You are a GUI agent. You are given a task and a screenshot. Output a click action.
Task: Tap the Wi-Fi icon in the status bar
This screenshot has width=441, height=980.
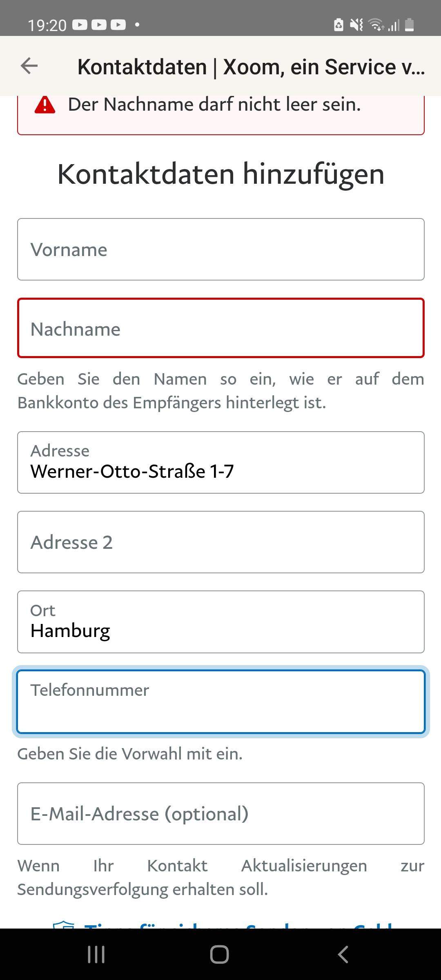click(376, 24)
